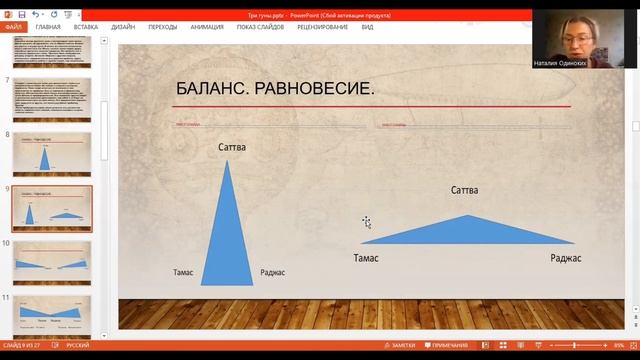Zoom in with the plus button

coord(605,346)
